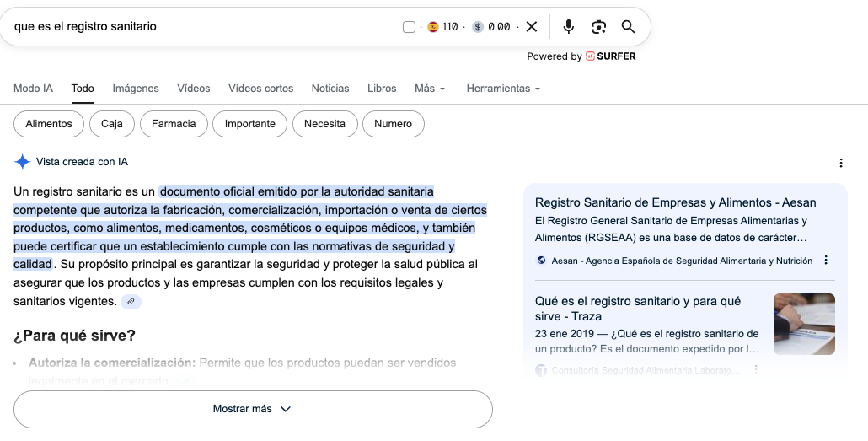Click the Spain flag volume indicator
This screenshot has height=441, width=868.
pos(433,27)
